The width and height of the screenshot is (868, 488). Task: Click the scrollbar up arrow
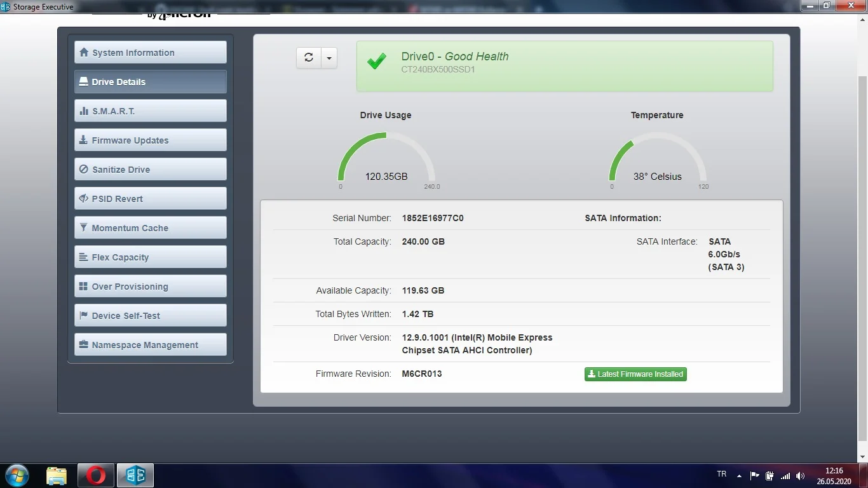tap(862, 19)
